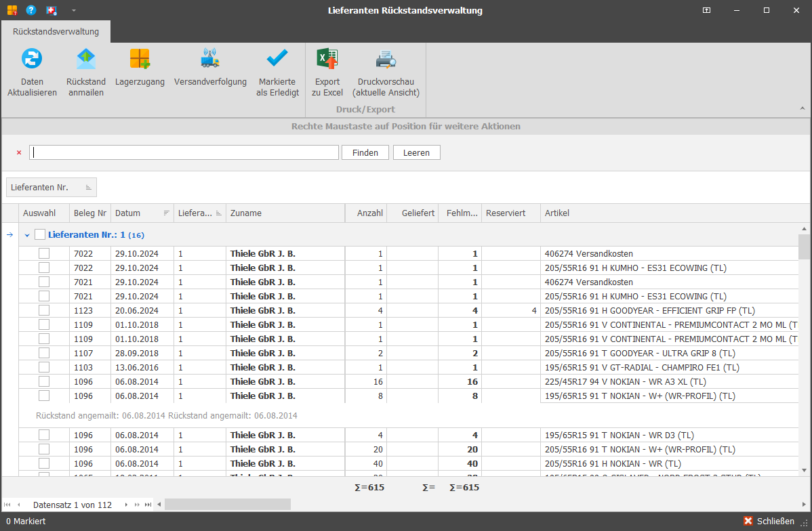The width and height of the screenshot is (812, 531).
Task: Click the Rückstand anmailen envelope icon
Action: pyautogui.click(x=86, y=58)
